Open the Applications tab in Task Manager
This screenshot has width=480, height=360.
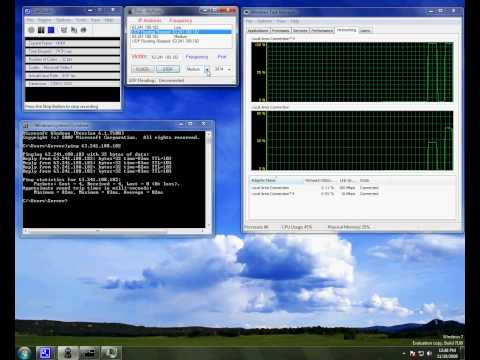click(x=258, y=31)
